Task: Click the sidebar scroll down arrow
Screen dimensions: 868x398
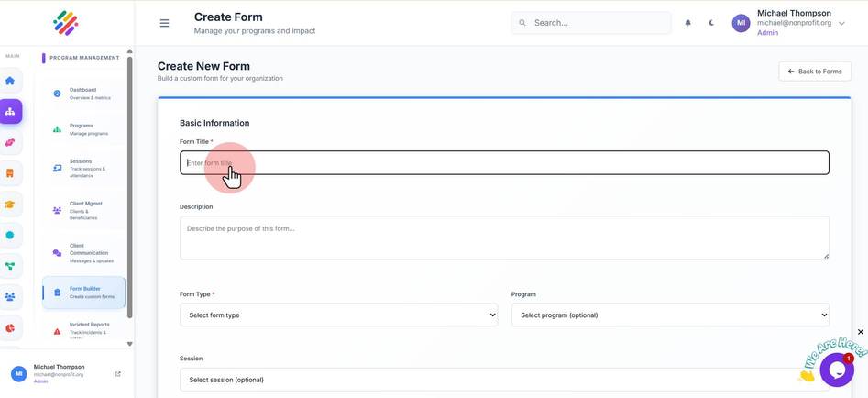Action: [130, 344]
